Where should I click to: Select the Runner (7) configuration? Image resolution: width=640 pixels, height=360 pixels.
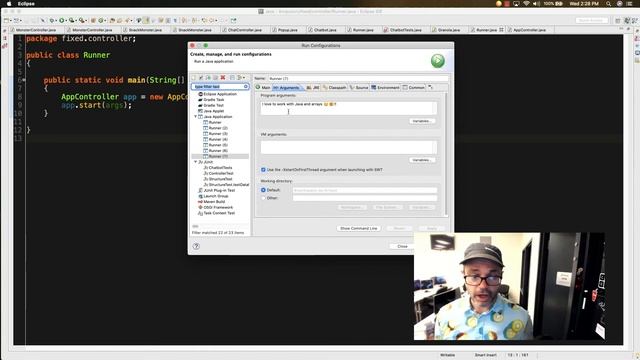tap(216, 157)
